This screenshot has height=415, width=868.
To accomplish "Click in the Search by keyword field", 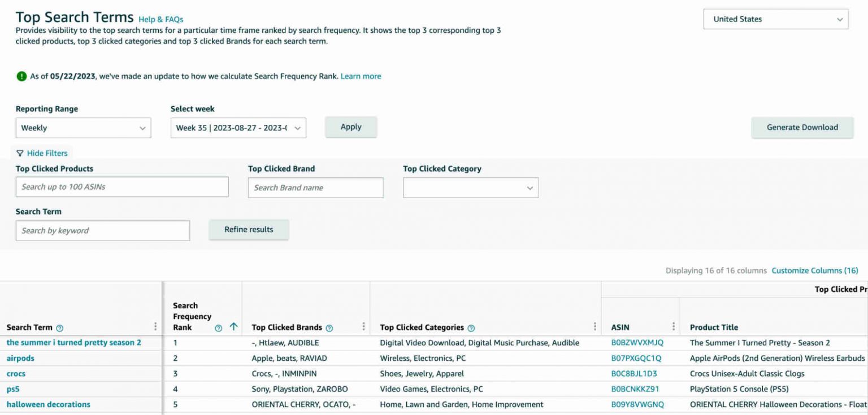I will tap(103, 230).
